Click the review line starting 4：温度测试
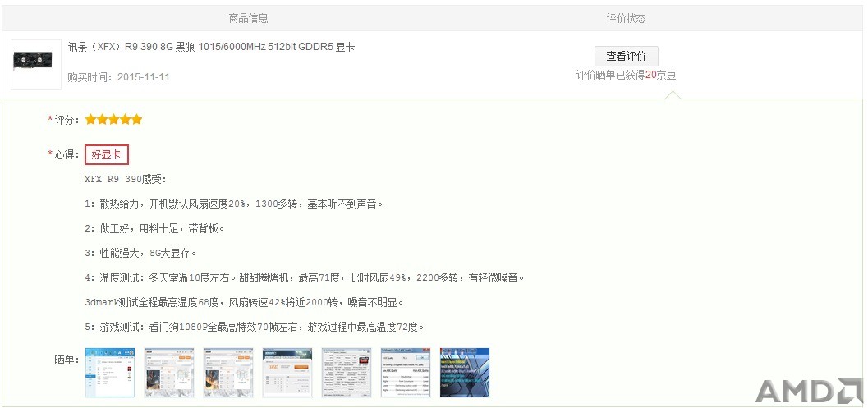This screenshot has height=408, width=868. pyautogui.click(x=305, y=278)
